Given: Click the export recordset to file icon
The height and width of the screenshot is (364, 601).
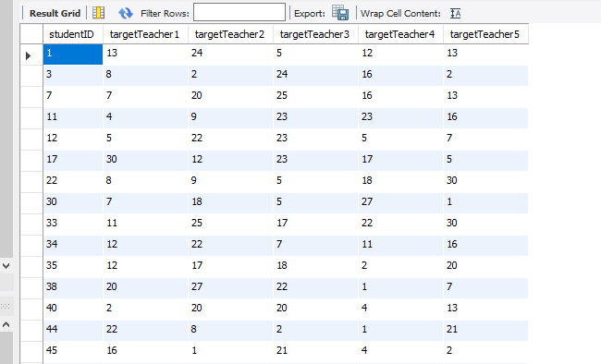Looking at the screenshot, I should (x=340, y=13).
